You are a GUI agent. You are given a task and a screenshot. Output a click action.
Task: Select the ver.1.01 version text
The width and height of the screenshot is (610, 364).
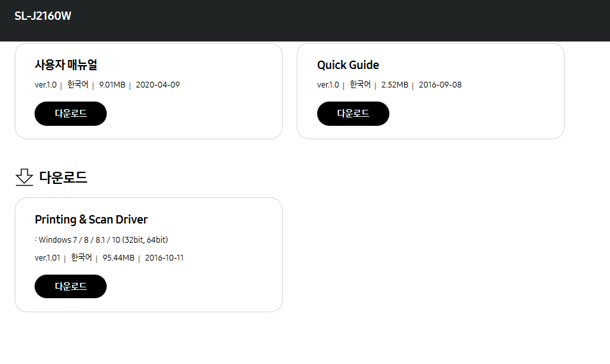tap(47, 257)
